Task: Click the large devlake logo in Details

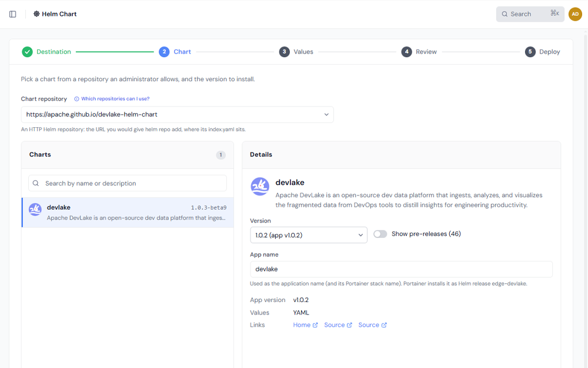Action: (x=260, y=187)
